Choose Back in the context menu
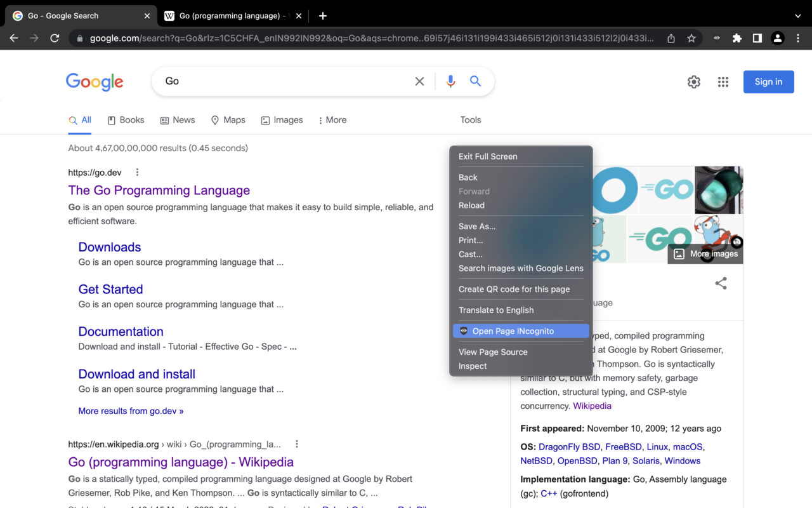 521,177
